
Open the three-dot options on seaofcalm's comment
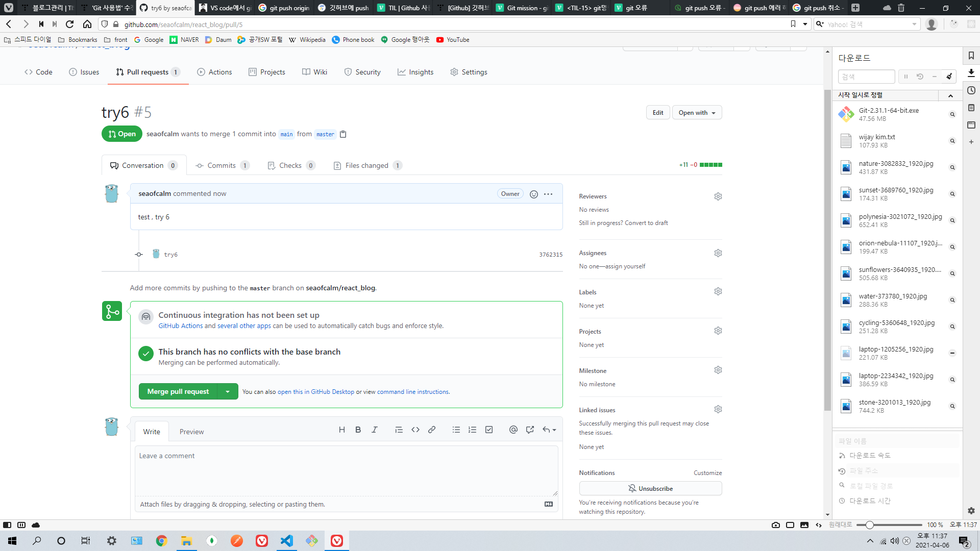[548, 194]
